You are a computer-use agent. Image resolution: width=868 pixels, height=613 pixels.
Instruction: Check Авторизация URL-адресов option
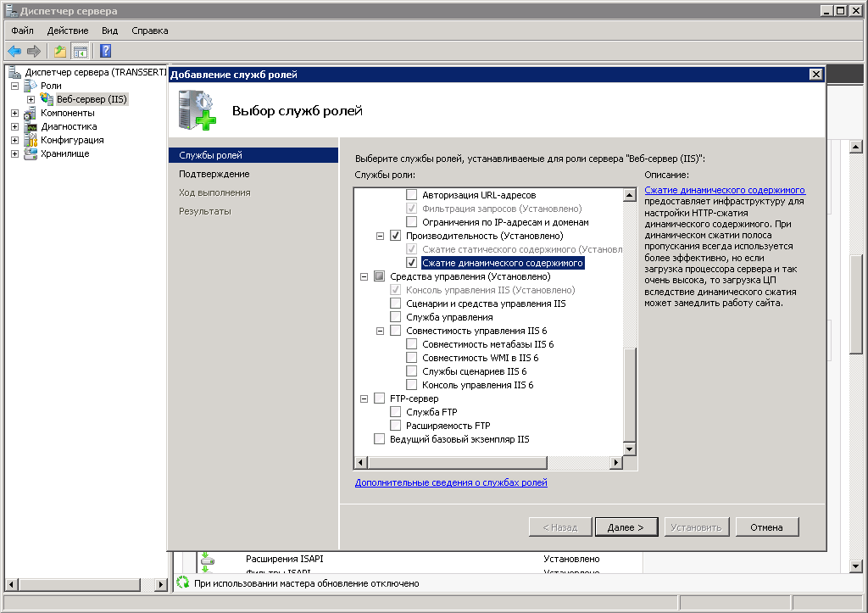coord(412,195)
